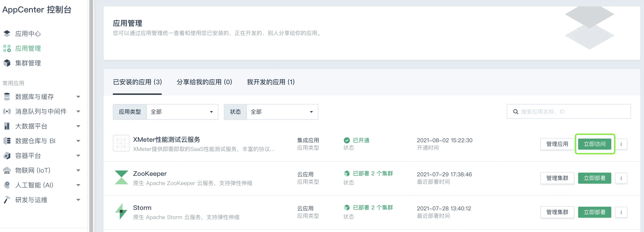
Task: Open the 应用类型 filter dropdown
Action: tap(182, 112)
